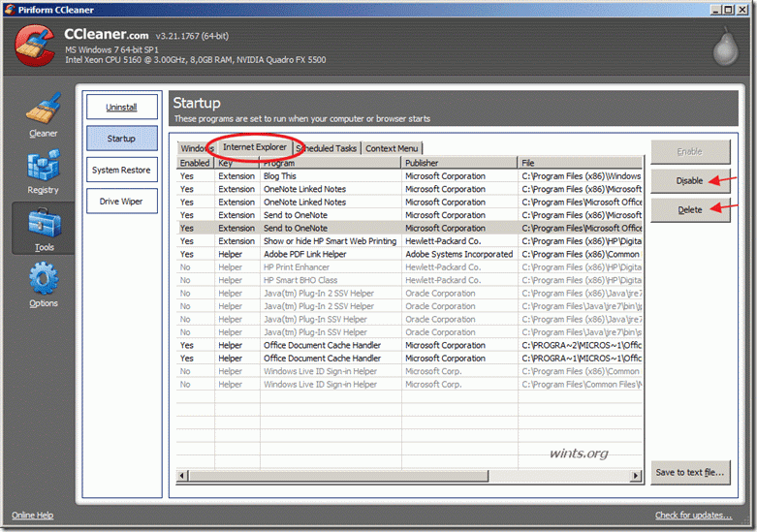Sort by the Key column header

(237, 163)
